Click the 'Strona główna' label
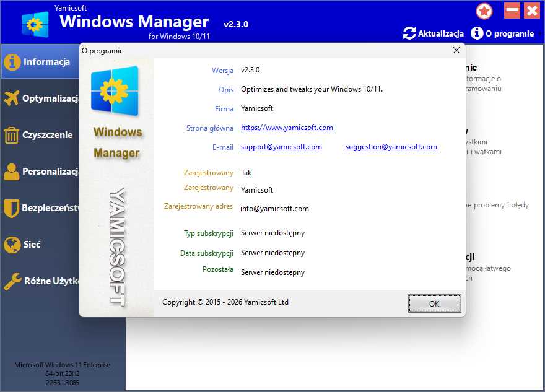Image resolution: width=545 pixels, height=392 pixels. click(x=209, y=128)
